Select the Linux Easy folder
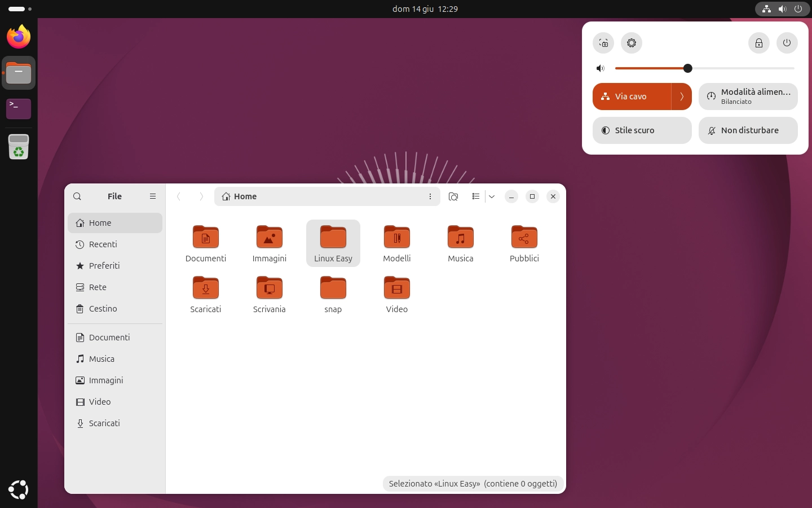The width and height of the screenshot is (812, 508). (333, 243)
